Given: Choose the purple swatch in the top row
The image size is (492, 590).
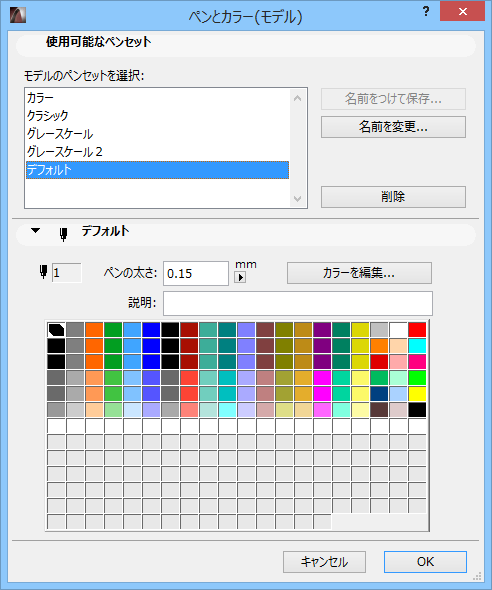Looking at the screenshot, I should (322, 330).
